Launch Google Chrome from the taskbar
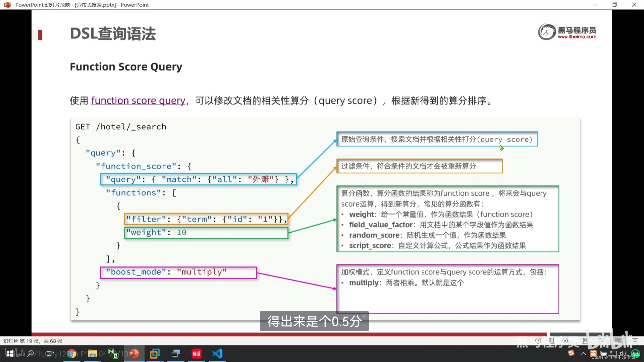The height and width of the screenshot is (362, 644). tap(72, 353)
